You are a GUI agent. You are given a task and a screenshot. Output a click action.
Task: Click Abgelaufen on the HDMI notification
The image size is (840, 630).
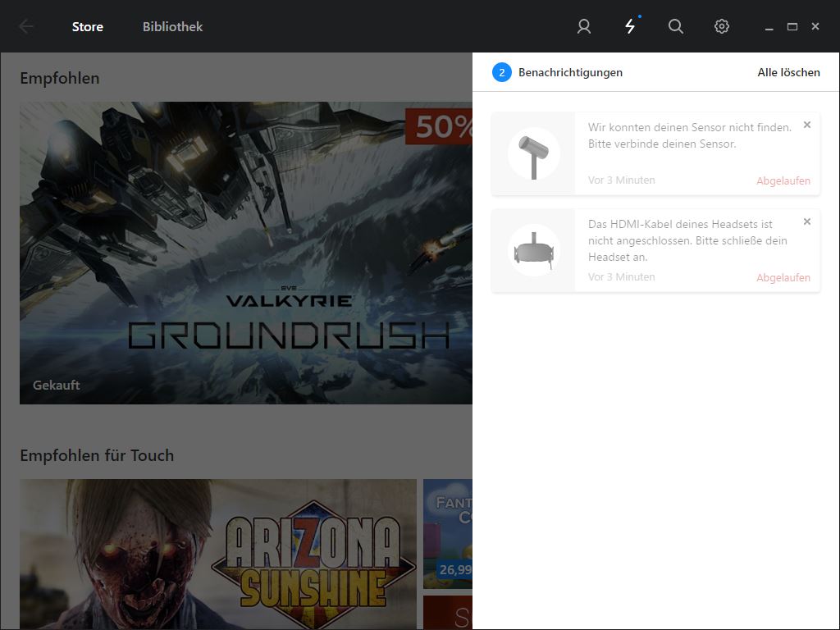(783, 277)
